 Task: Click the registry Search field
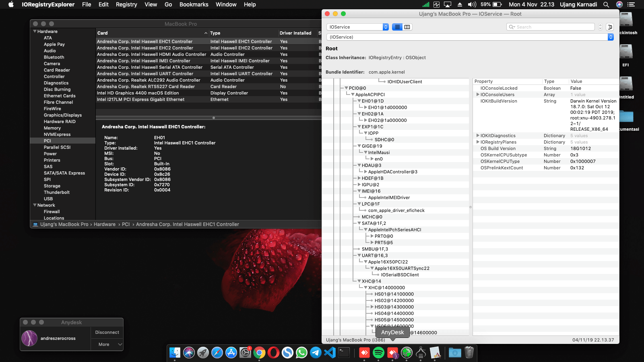[551, 27]
